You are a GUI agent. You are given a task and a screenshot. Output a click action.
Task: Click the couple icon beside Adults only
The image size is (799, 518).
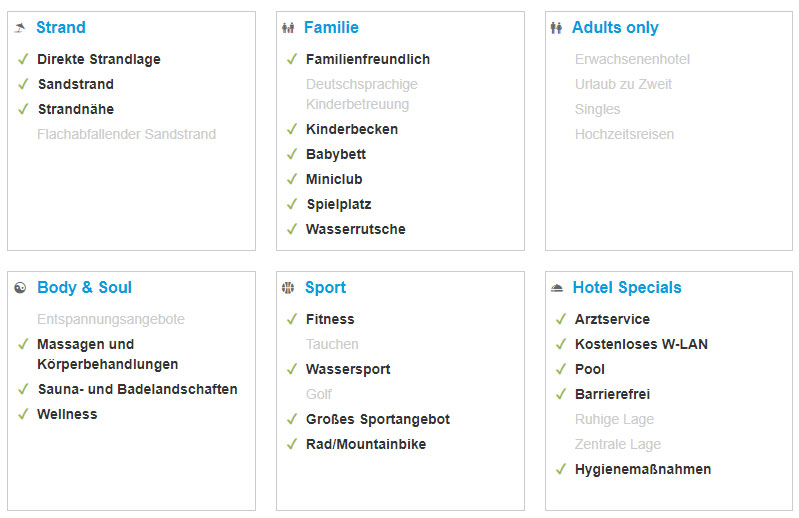(x=556, y=28)
